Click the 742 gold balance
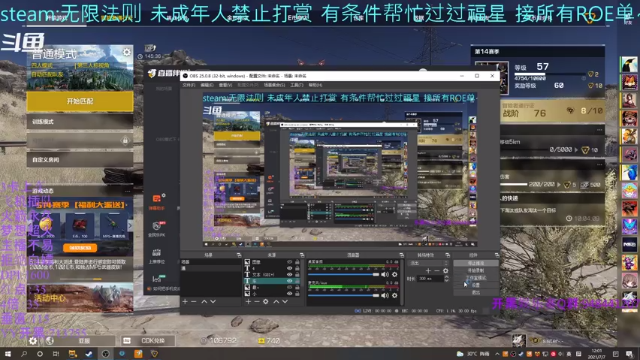This screenshot has height=360, width=640. click(269, 340)
